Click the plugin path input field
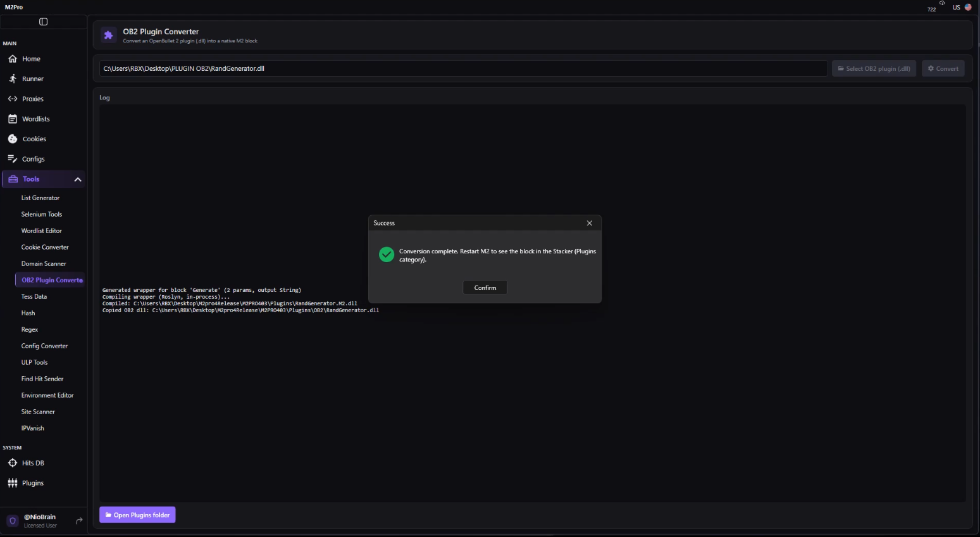Screen dimensions: 980x537 click(463, 68)
